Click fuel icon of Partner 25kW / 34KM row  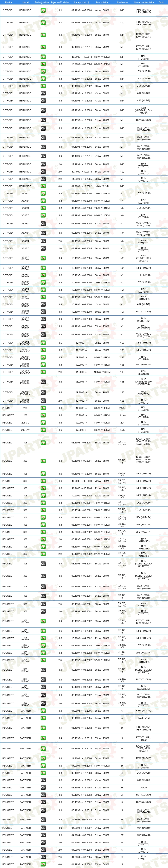43,864
